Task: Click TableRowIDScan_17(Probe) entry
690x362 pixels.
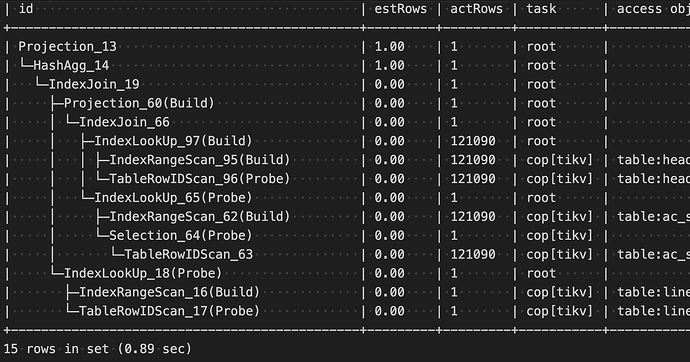Action: 169,311
